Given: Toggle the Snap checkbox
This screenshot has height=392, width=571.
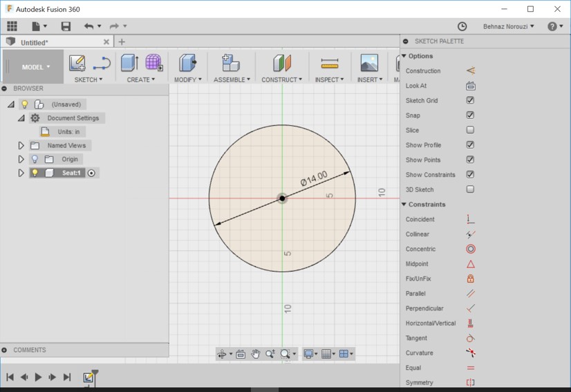Looking at the screenshot, I should click(x=470, y=115).
